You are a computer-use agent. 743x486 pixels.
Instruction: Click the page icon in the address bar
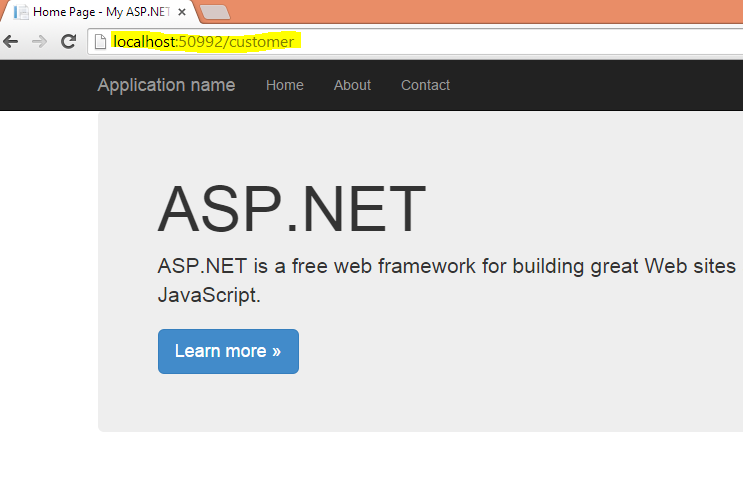pyautogui.click(x=100, y=42)
